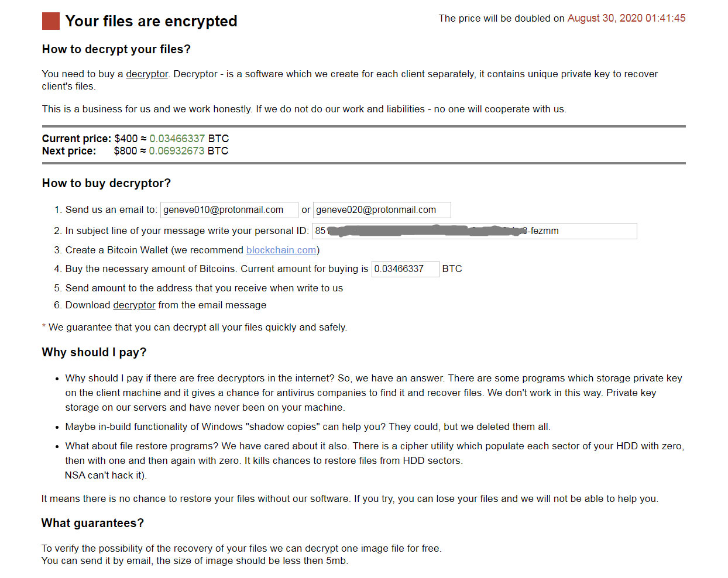Image resolution: width=728 pixels, height=578 pixels.
Task: Click the geneve020@protonmail.com email field
Action: click(x=382, y=210)
